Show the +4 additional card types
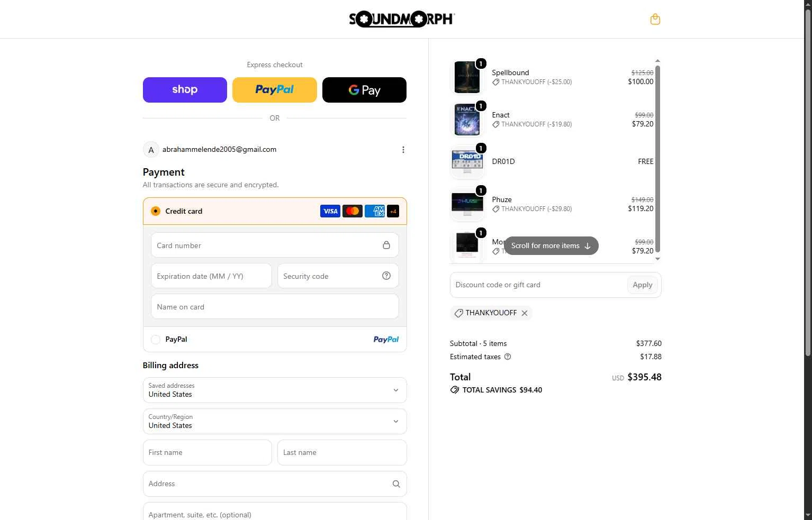Viewport: 812px width, 520px height. coord(393,211)
